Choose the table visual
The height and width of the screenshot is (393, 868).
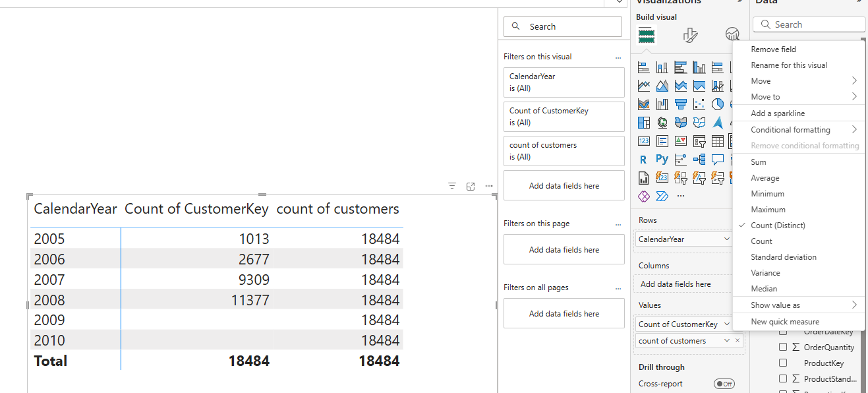tap(718, 141)
